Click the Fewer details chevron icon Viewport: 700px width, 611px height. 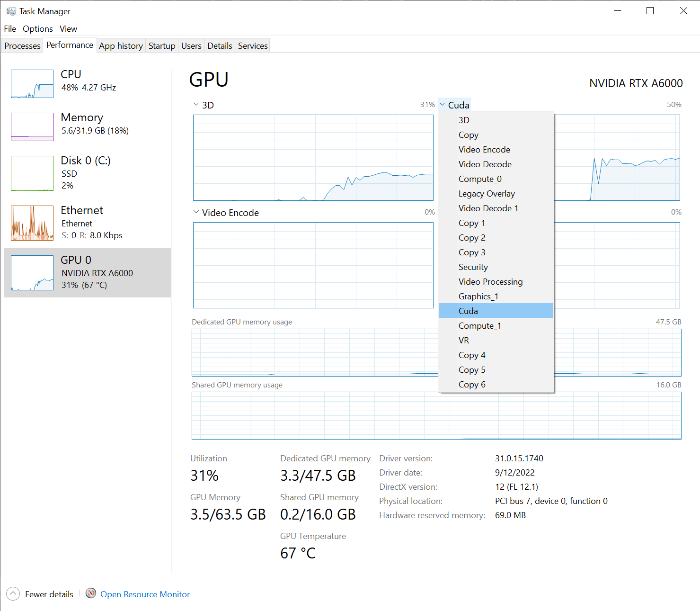(13, 593)
